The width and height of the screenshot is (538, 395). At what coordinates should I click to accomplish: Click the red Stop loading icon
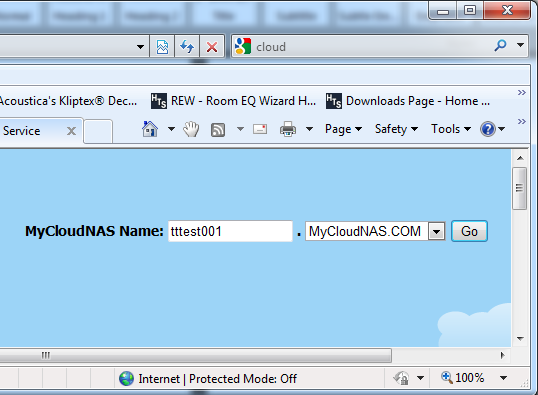pos(212,46)
